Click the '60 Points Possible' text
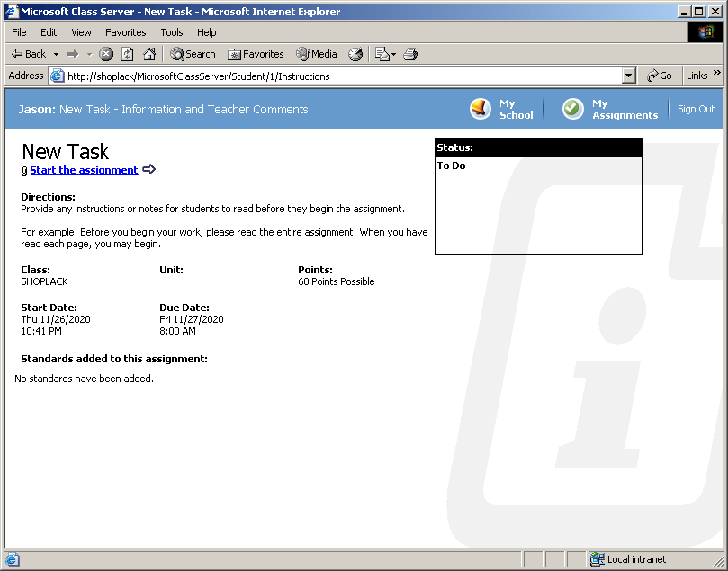This screenshot has height=571, width=728. pyautogui.click(x=337, y=281)
